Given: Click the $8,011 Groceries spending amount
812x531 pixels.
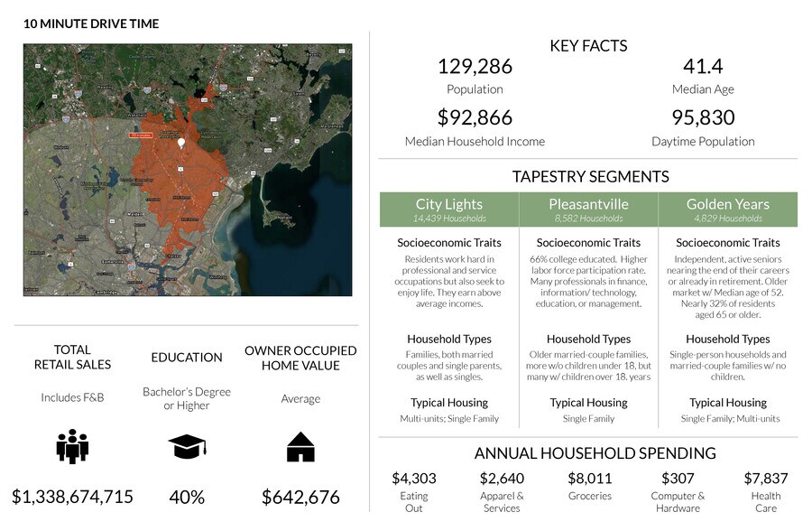Looking at the screenshot, I should pyautogui.click(x=589, y=479).
